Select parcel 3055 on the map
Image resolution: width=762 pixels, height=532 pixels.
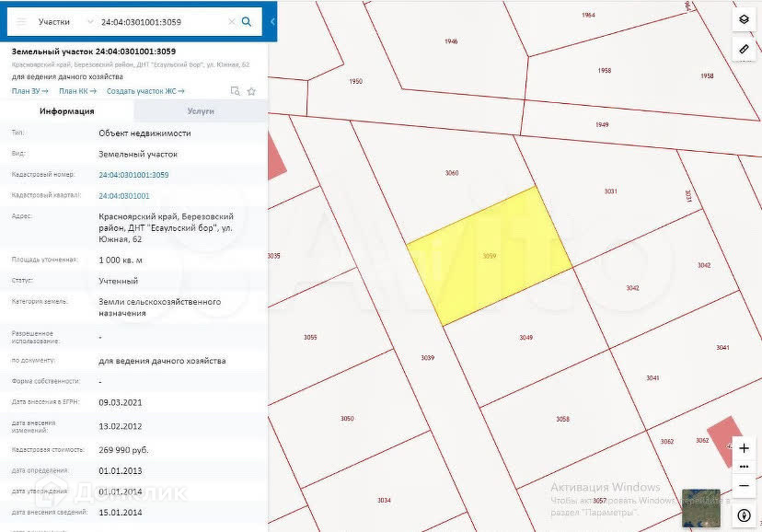pos(310,337)
